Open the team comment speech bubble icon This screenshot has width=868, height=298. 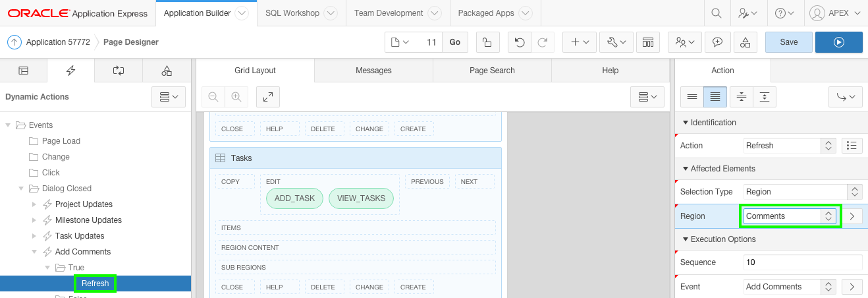pyautogui.click(x=717, y=42)
